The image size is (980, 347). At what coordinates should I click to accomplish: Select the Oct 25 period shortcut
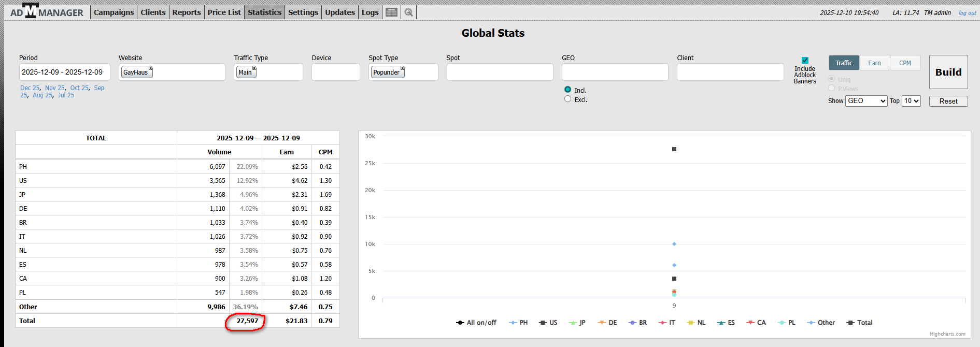(x=79, y=88)
